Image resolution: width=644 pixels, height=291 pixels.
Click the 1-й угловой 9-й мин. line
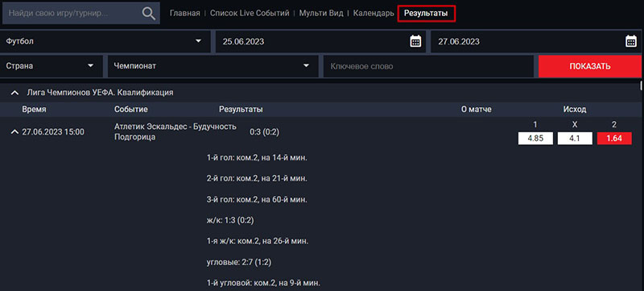(x=263, y=283)
